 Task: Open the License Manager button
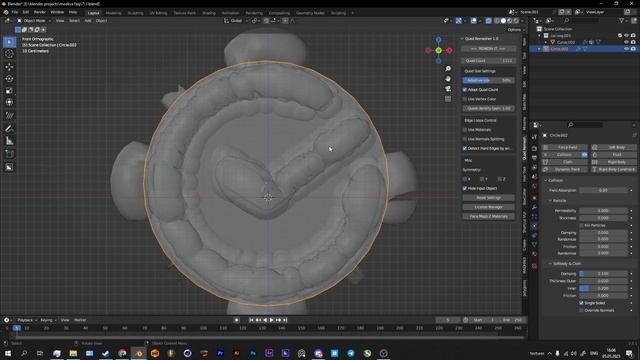tap(488, 207)
